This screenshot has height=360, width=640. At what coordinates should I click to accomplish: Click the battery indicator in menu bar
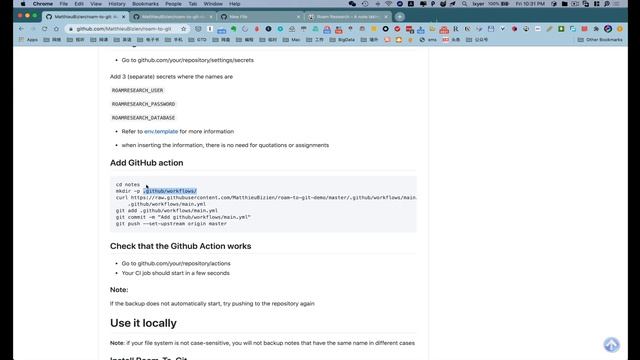pyautogui.click(x=498, y=4)
